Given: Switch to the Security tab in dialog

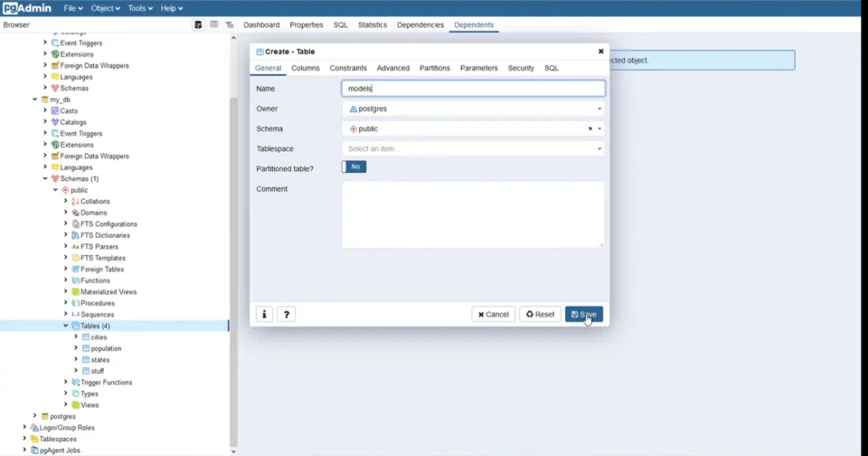Looking at the screenshot, I should (x=521, y=68).
